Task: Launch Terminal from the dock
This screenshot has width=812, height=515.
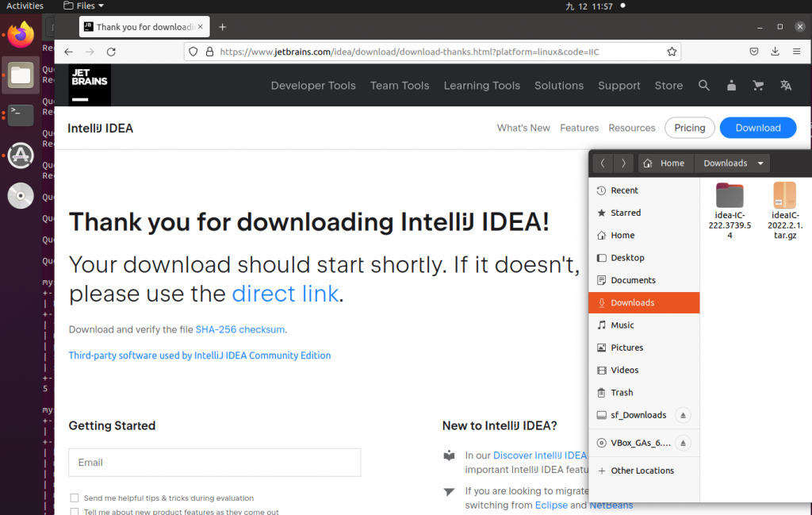Action: [21, 115]
